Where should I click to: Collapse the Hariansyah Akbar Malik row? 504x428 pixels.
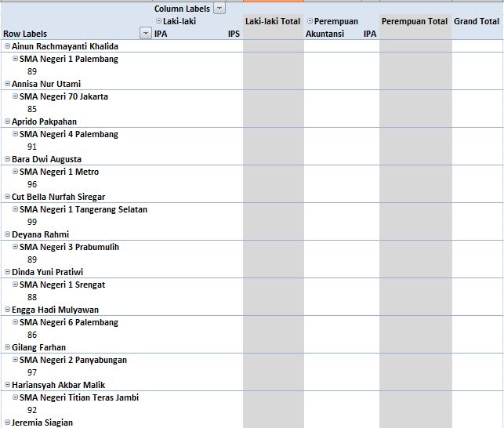pos(7,385)
